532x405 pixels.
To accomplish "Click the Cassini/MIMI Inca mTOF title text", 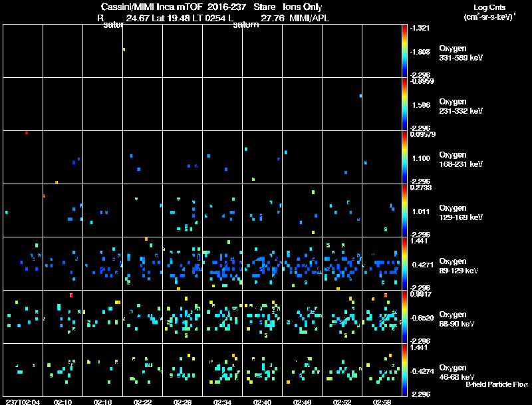I will click(152, 7).
